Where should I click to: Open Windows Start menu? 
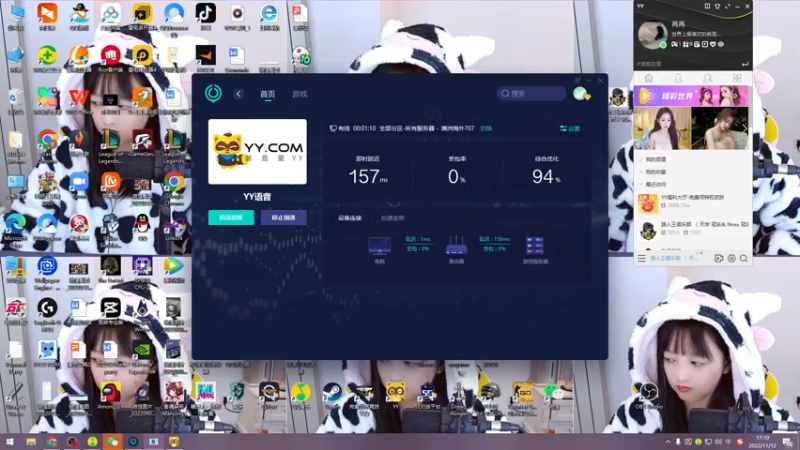9,442
